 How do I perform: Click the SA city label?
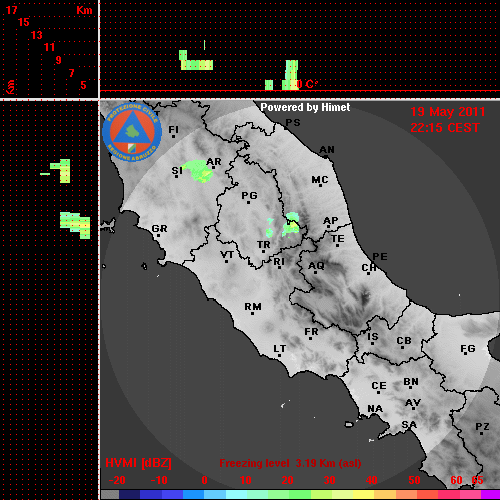pos(409,425)
